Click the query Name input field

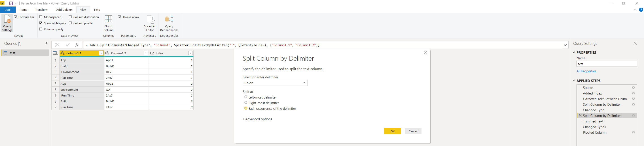pos(607,64)
